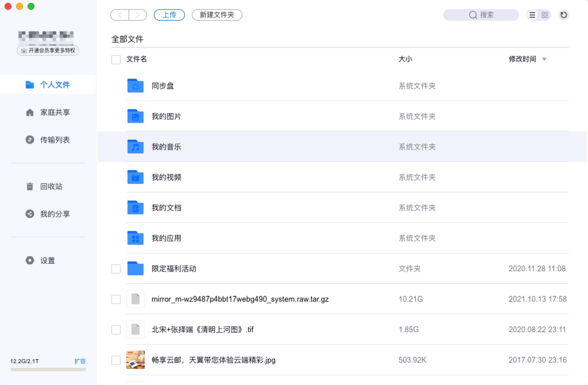Select the 我的图片 folder name
Viewport: 588px width, 385px height.
(167, 116)
